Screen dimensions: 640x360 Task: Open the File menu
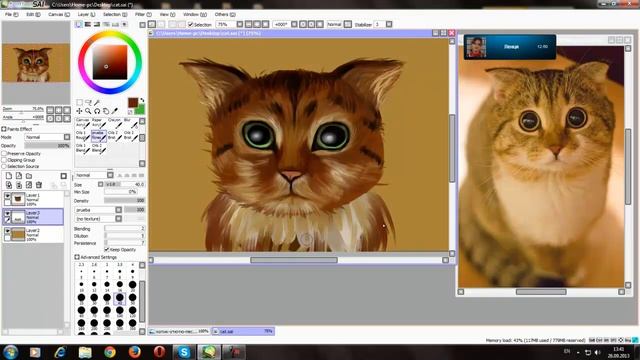[11, 14]
